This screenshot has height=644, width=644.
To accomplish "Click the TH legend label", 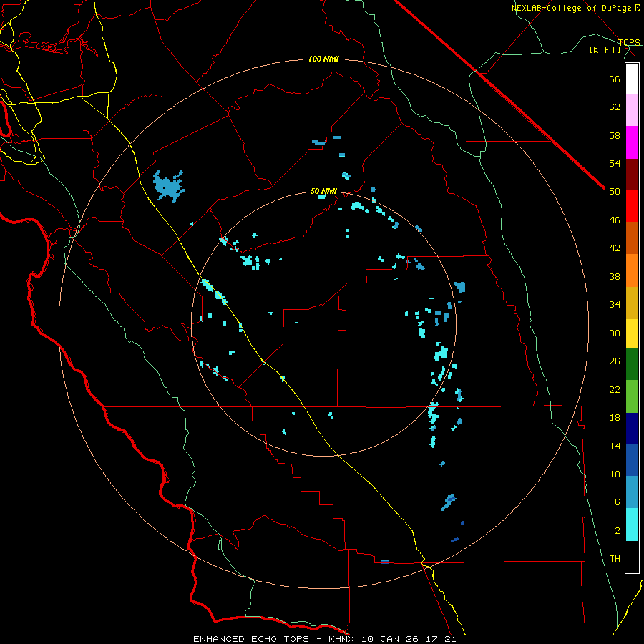I will tap(615, 559).
